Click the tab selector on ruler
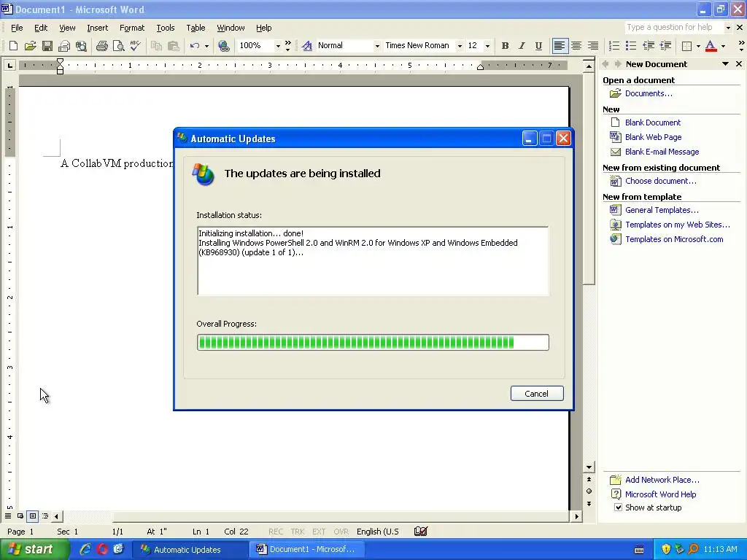747x560 pixels. click(9, 65)
